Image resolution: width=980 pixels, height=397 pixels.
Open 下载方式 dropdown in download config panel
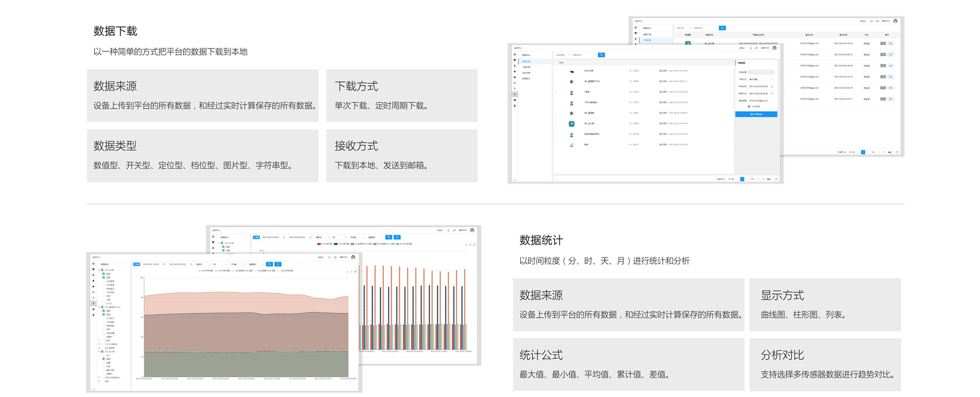coord(761,79)
